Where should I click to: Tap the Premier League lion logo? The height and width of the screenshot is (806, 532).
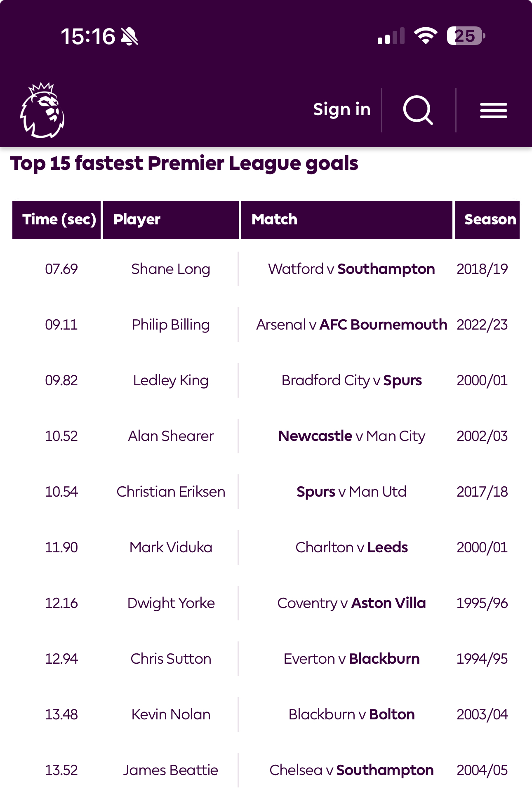click(42, 110)
